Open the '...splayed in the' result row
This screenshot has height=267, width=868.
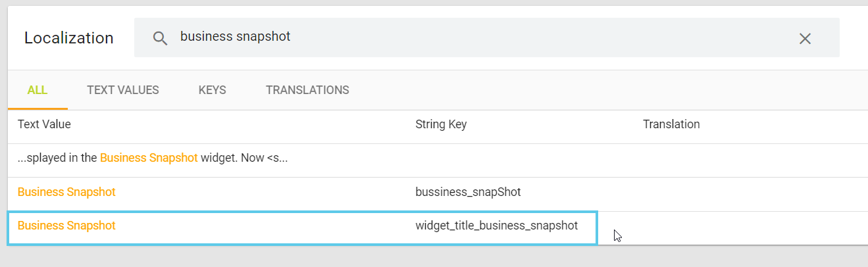pos(153,158)
